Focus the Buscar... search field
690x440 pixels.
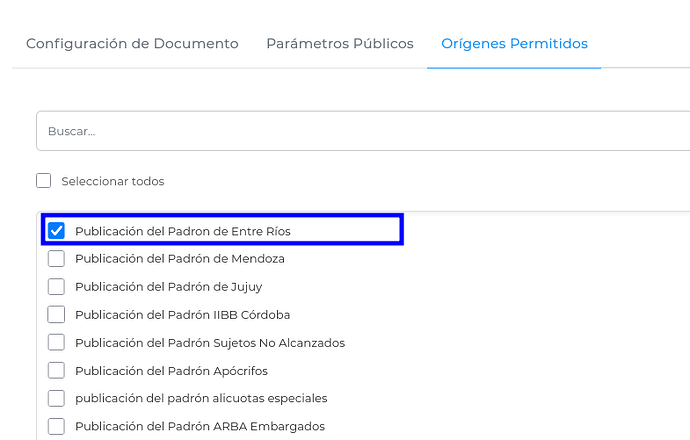pyautogui.click(x=363, y=131)
